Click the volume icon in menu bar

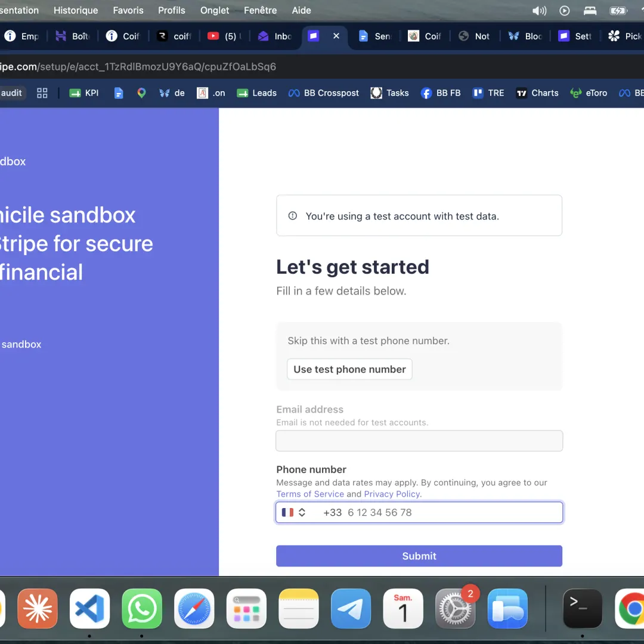click(539, 11)
